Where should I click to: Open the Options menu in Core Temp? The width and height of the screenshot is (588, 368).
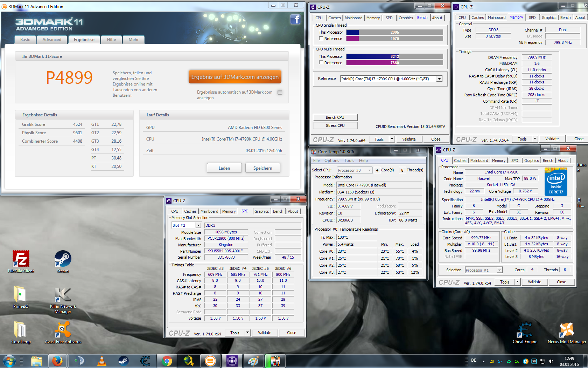[331, 161]
